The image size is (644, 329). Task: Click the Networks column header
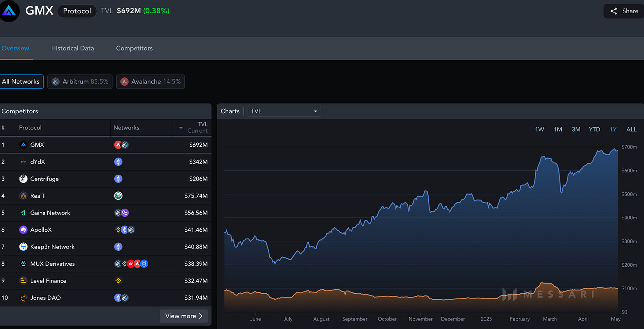tap(126, 127)
